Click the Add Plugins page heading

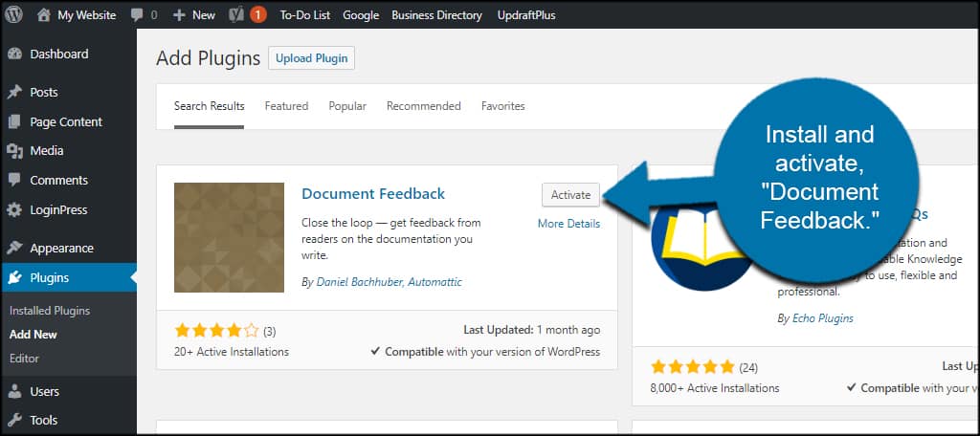(208, 58)
